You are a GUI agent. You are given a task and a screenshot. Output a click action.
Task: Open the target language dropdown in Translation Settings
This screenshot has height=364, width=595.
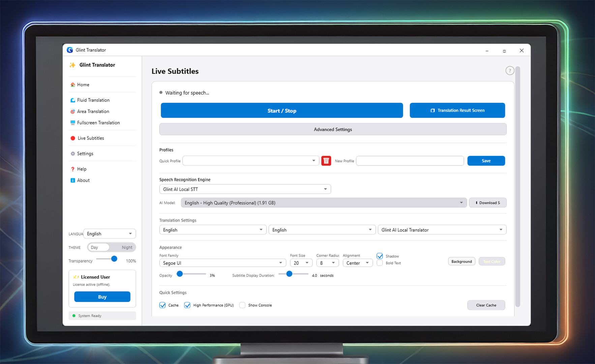(322, 230)
